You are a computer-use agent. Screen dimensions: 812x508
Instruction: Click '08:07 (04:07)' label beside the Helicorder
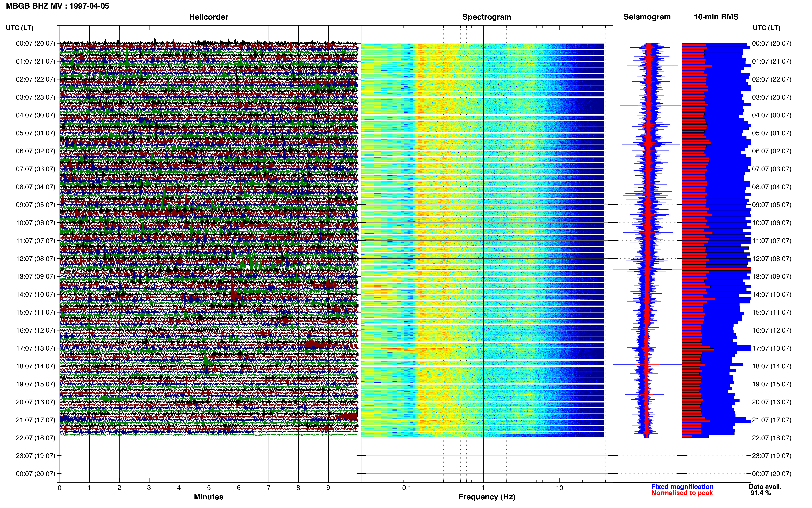[36, 187]
